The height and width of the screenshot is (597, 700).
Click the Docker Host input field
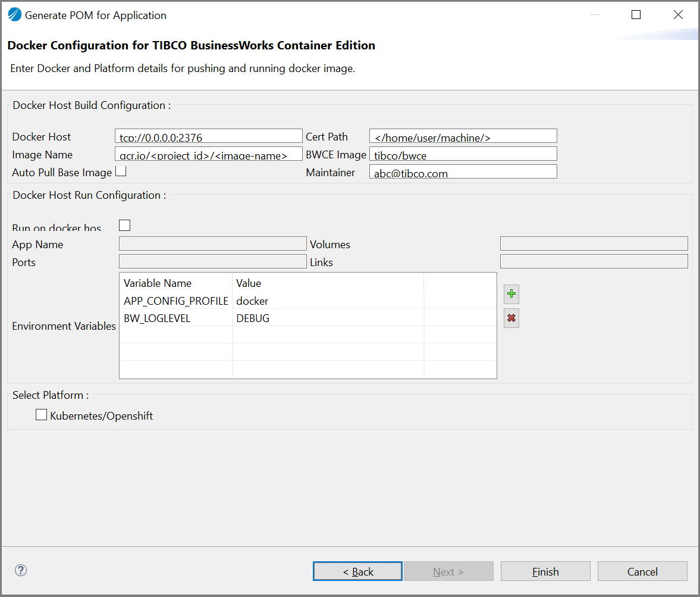click(208, 136)
